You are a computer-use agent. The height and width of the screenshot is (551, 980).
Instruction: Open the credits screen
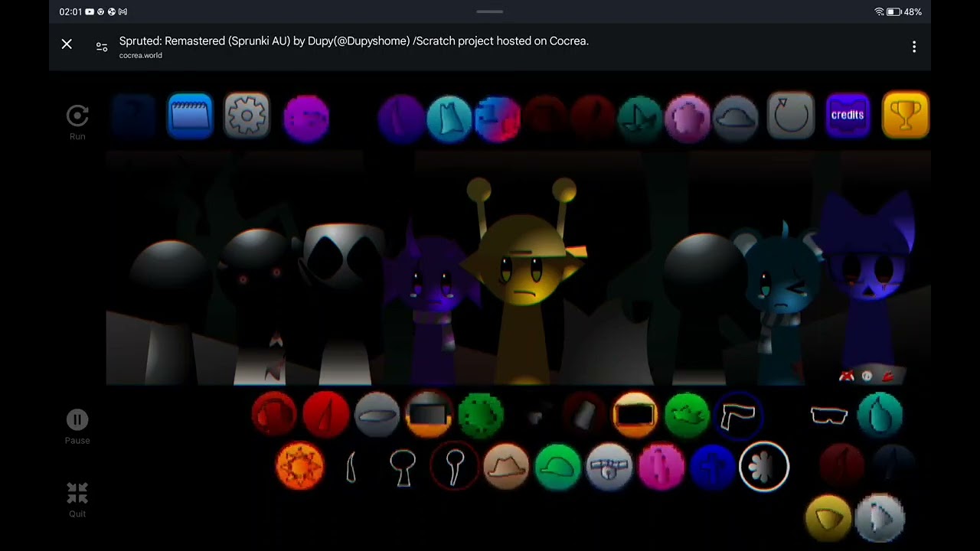click(848, 116)
